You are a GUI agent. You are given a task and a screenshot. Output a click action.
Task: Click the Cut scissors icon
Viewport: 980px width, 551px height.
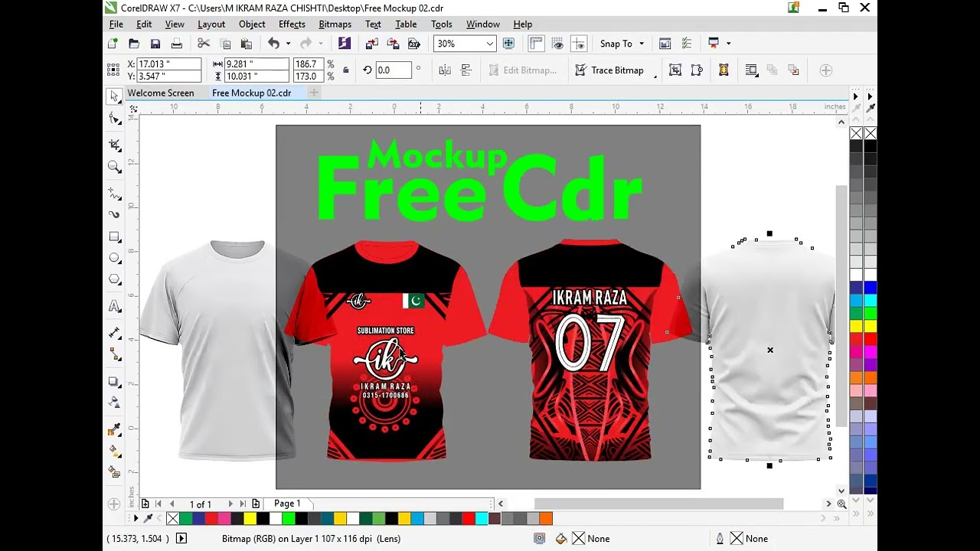(204, 44)
